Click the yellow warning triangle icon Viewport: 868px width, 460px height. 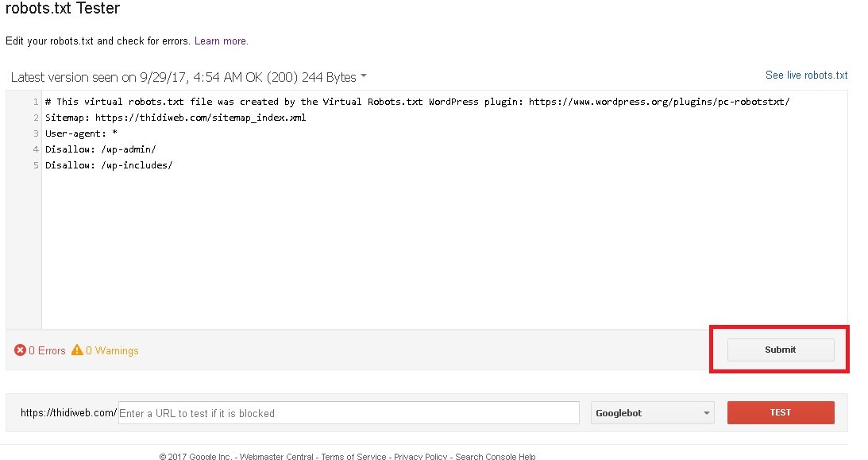(77, 350)
